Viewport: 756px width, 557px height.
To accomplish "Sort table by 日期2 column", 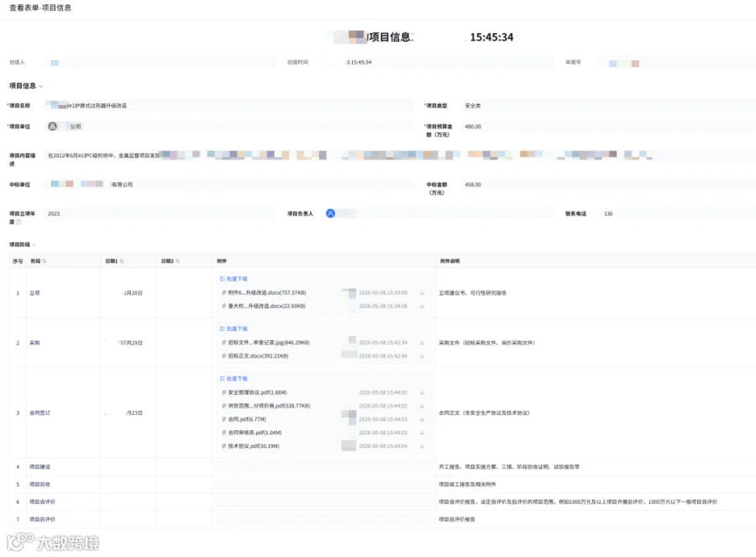I will (177, 261).
